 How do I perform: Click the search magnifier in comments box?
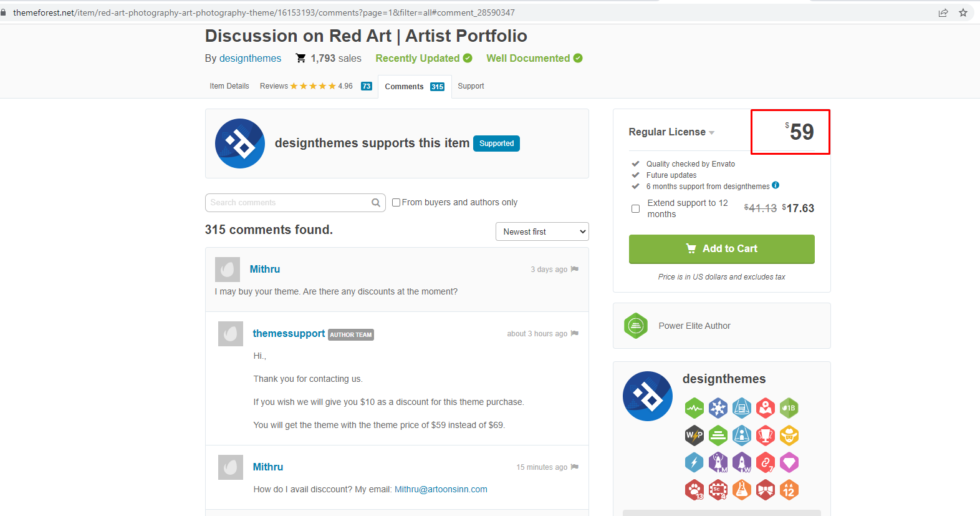coord(376,203)
